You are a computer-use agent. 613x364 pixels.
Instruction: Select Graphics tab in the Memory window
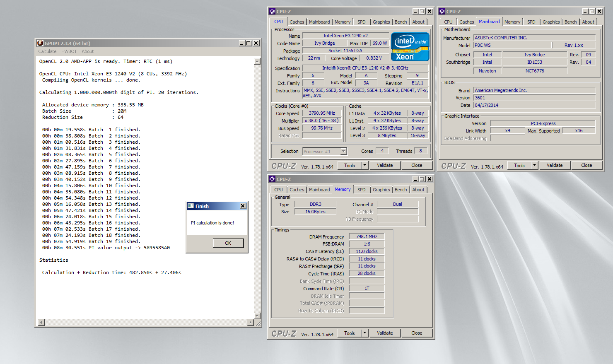pos(381,190)
